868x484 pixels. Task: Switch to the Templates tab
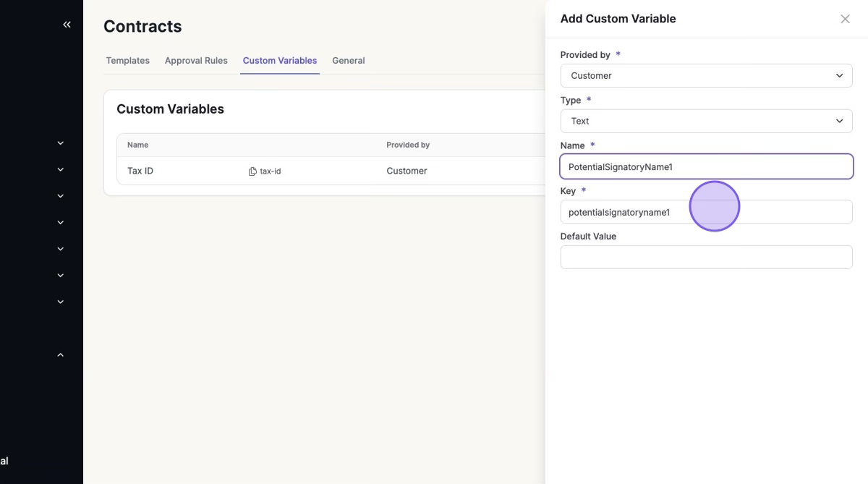(x=127, y=61)
